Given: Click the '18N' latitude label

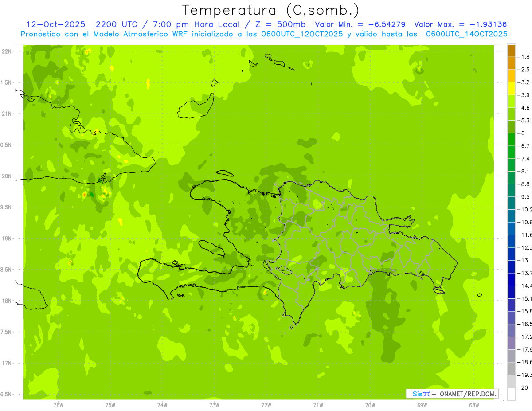Looking at the screenshot, I should [x=7, y=301].
